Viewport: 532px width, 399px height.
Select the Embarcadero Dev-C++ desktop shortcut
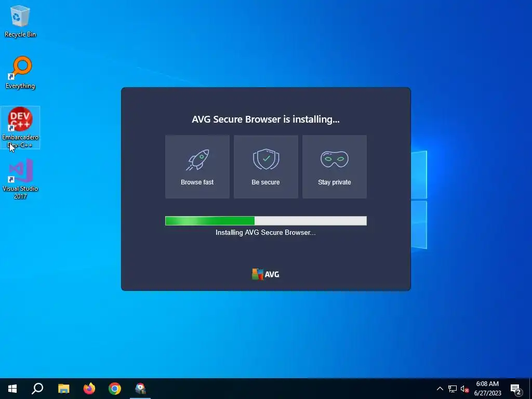[20, 128]
